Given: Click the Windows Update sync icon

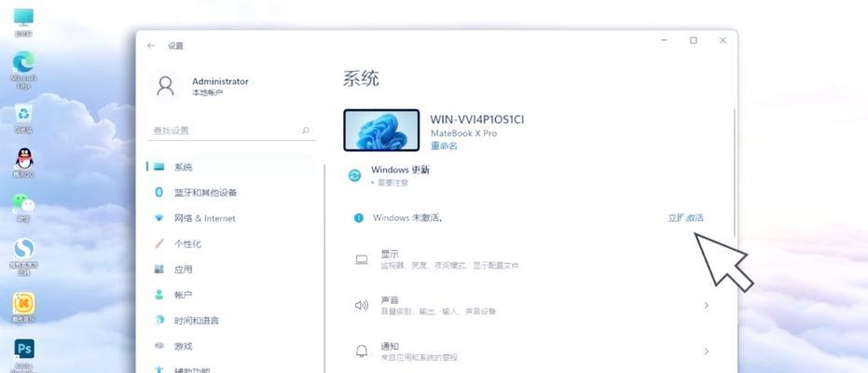Looking at the screenshot, I should coord(354,175).
